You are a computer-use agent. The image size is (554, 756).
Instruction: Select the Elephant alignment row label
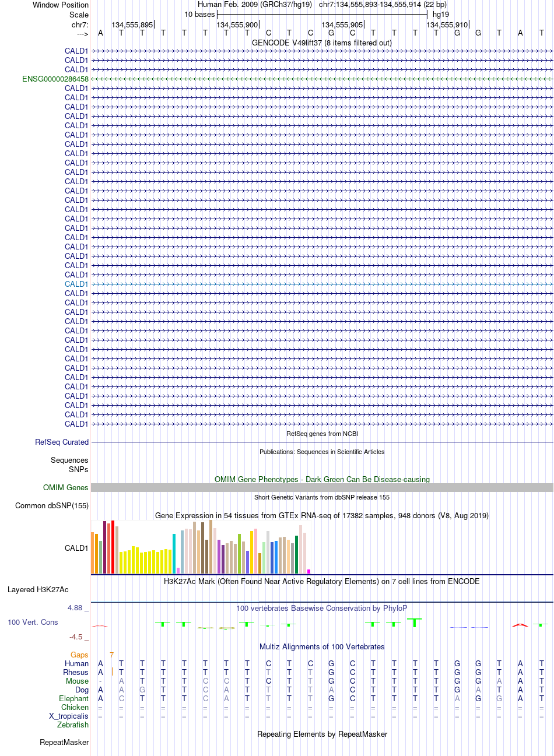click(74, 698)
